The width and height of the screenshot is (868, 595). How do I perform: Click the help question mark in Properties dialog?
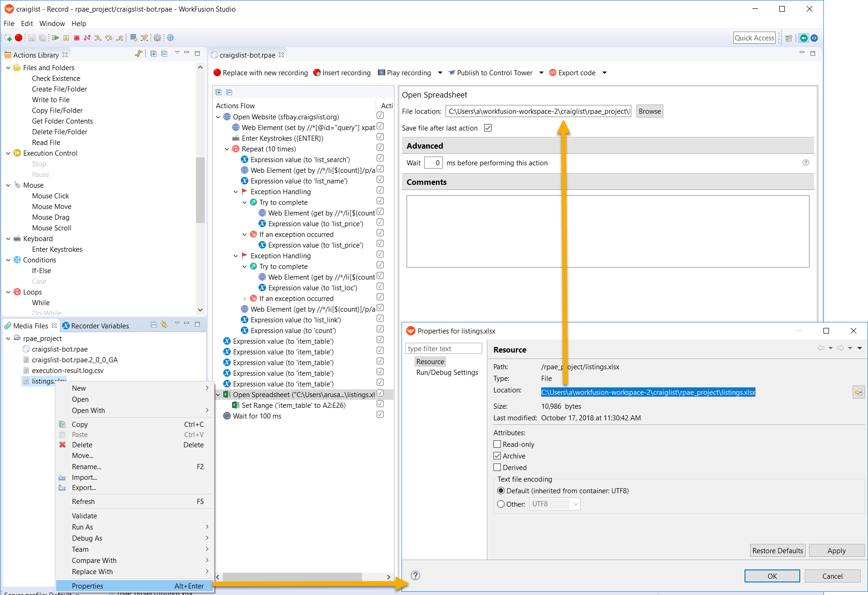pyautogui.click(x=415, y=575)
